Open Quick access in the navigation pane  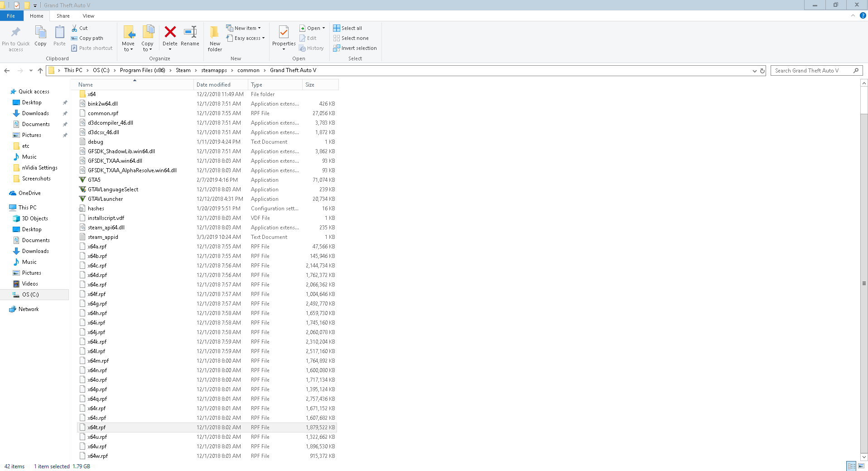pos(34,92)
